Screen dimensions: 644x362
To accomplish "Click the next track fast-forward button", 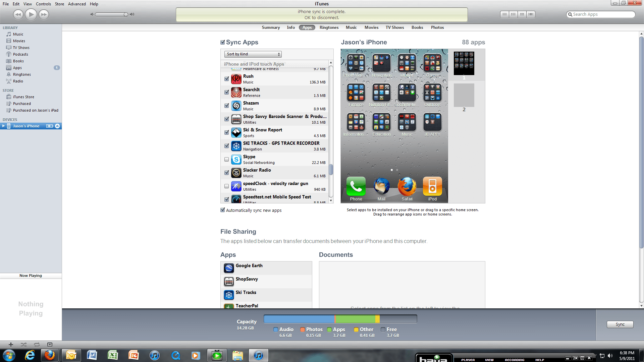I will pos(44,14).
